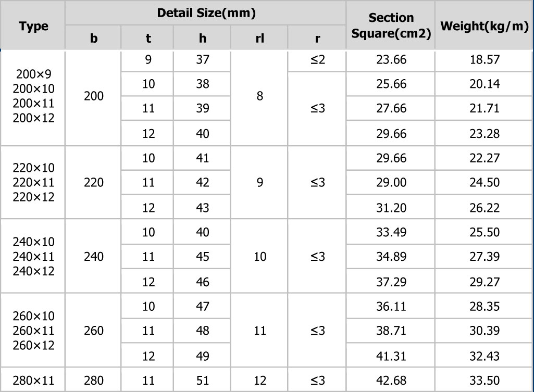Select the rl value 10 cell
This screenshot has height=392, width=534.
[259, 257]
